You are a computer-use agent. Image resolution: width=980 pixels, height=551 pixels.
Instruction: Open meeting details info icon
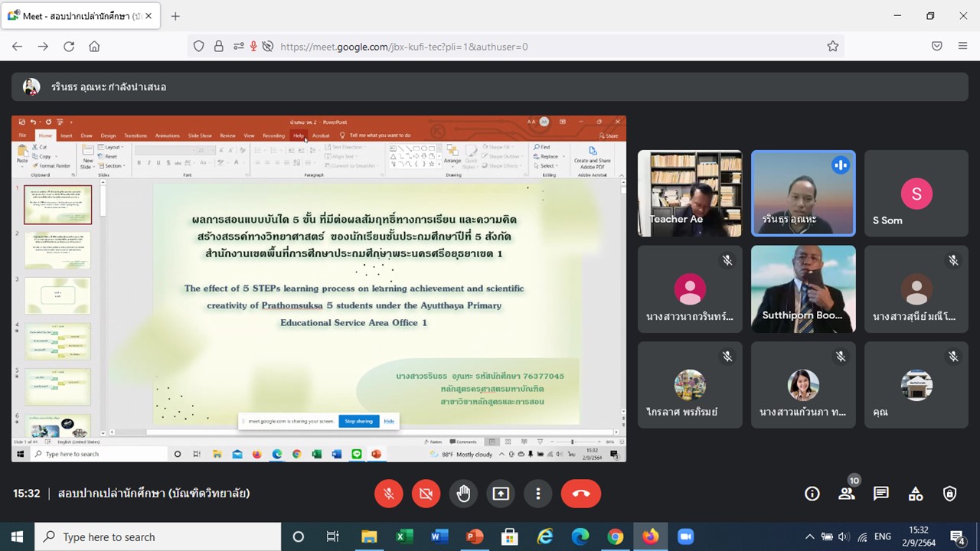pyautogui.click(x=812, y=494)
